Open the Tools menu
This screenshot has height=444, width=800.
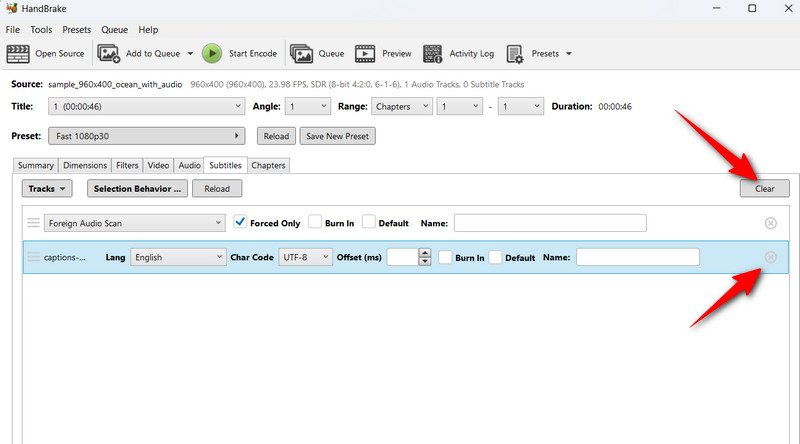(x=41, y=30)
